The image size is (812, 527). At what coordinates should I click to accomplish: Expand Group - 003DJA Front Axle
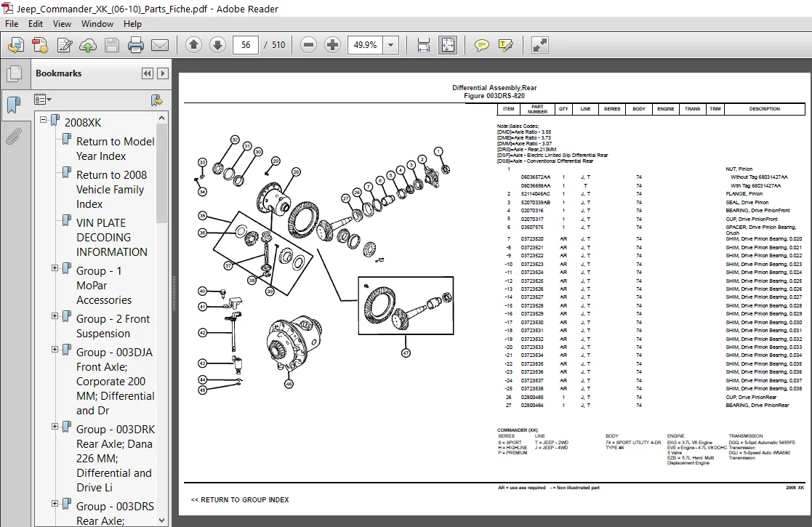[55, 350]
